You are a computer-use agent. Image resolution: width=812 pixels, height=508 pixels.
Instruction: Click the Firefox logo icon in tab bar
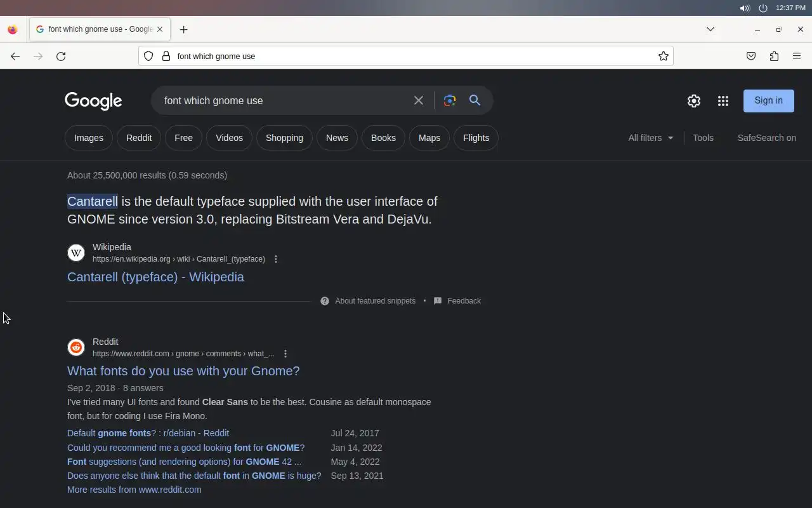tap(12, 29)
